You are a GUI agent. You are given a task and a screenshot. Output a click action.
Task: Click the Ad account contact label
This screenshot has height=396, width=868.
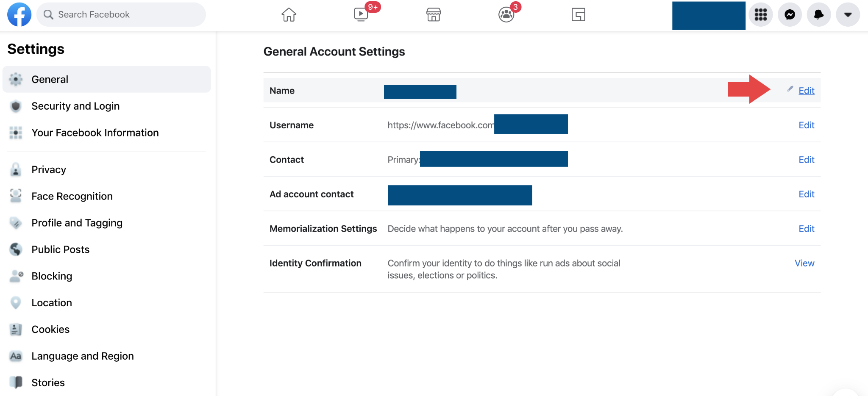[x=312, y=194]
